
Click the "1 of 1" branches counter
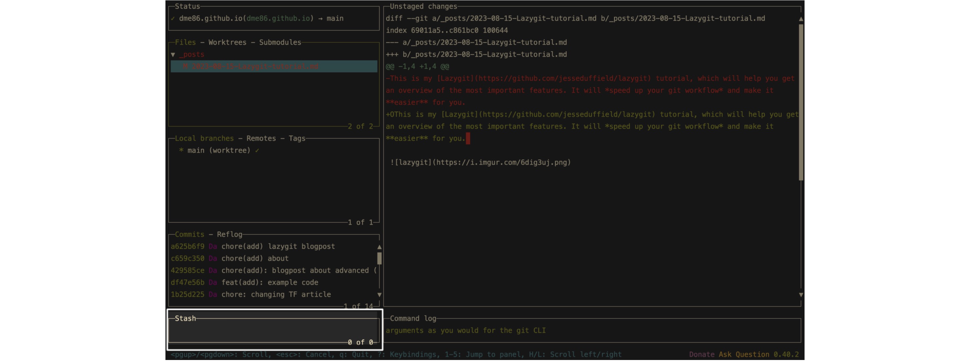(360, 222)
